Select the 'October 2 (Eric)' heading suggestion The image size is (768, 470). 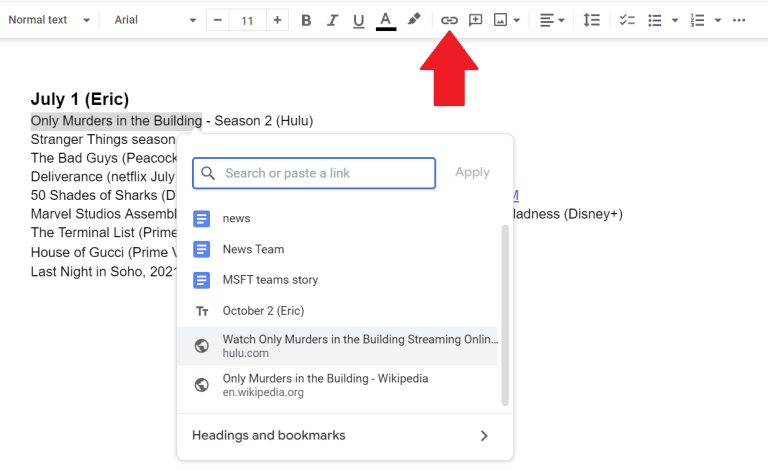(x=337, y=310)
